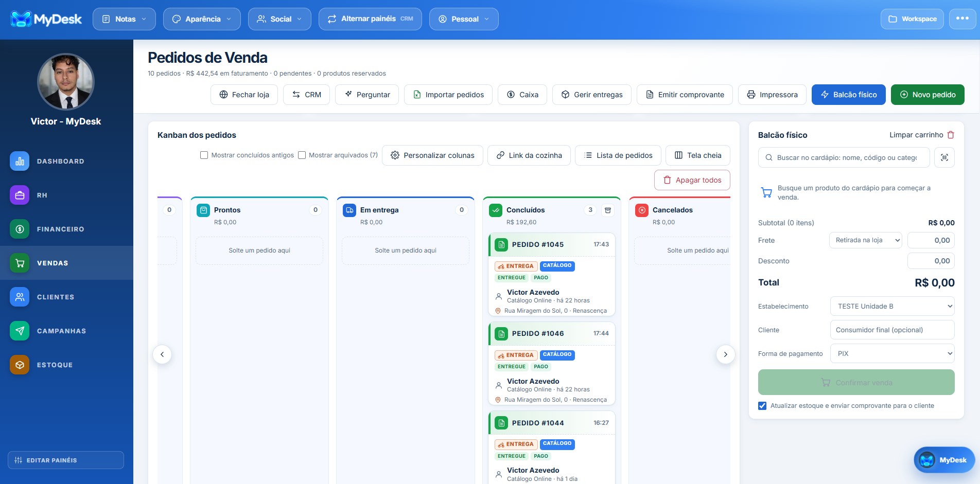Click Emitir comprovante button

(685, 95)
